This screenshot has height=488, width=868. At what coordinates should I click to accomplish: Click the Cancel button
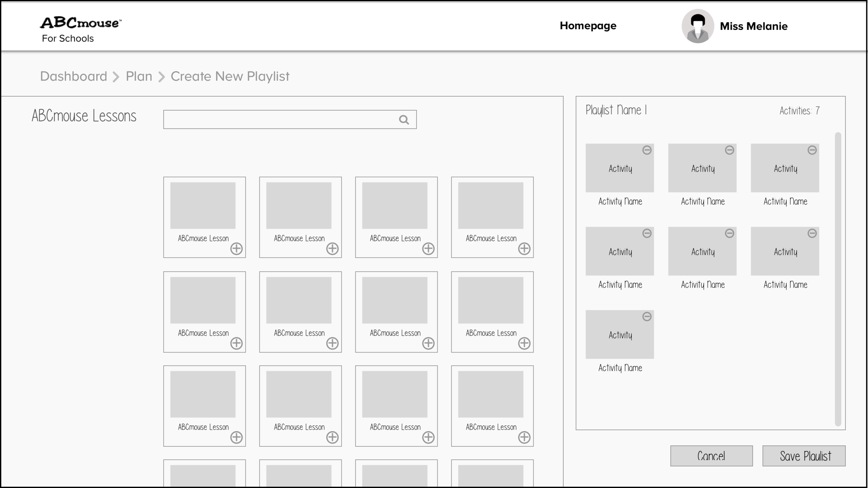click(711, 456)
